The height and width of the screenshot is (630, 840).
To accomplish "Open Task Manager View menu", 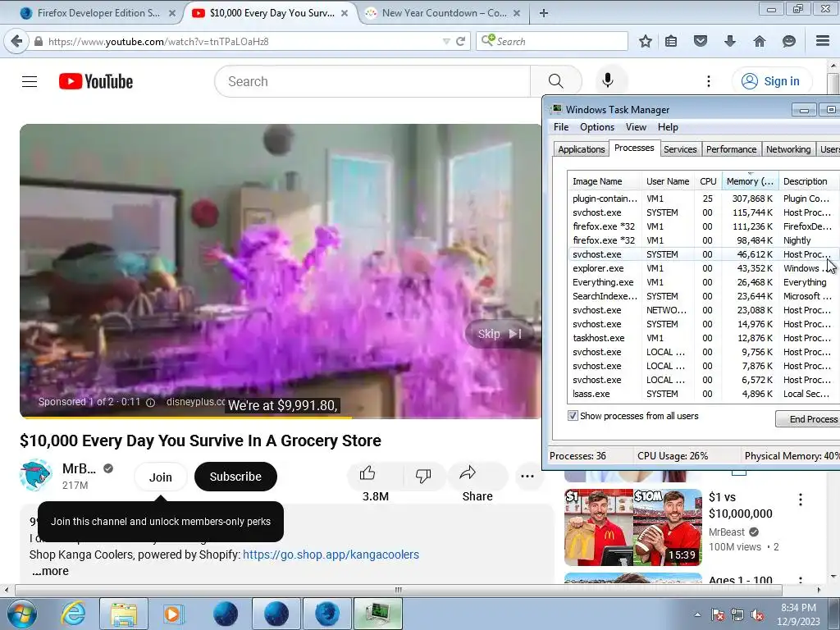I will tap(636, 127).
